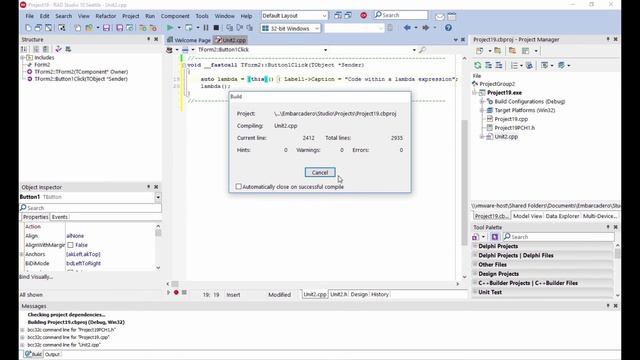Click the Tool Palette category filter icon
Viewport: 640px width, 360px height.
point(495,237)
